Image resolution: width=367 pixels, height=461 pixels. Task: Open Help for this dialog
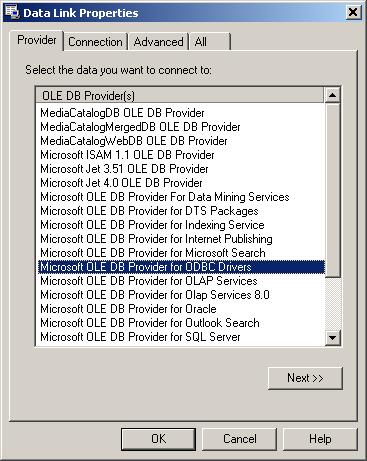tap(320, 439)
